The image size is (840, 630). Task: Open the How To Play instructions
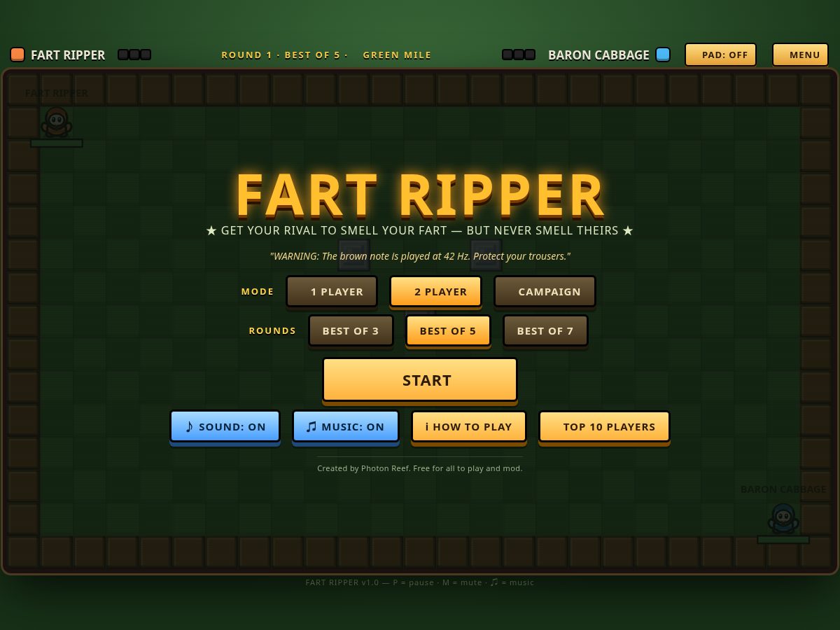click(469, 426)
